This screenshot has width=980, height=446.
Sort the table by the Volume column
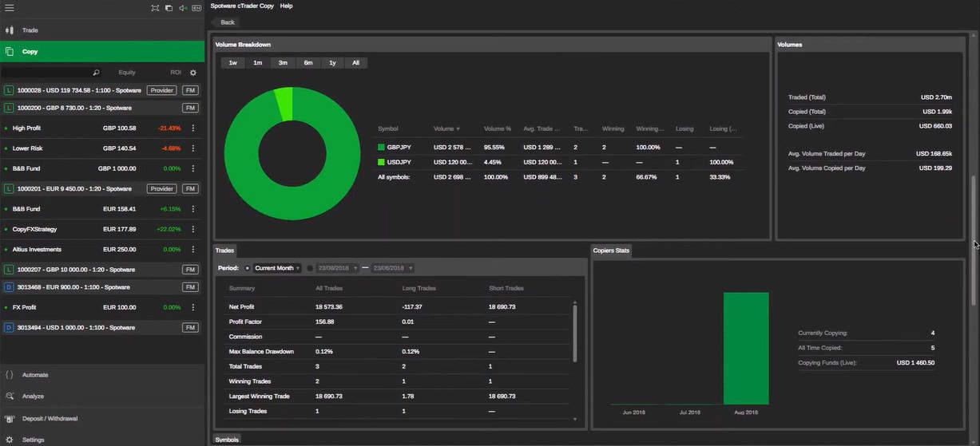click(446, 128)
